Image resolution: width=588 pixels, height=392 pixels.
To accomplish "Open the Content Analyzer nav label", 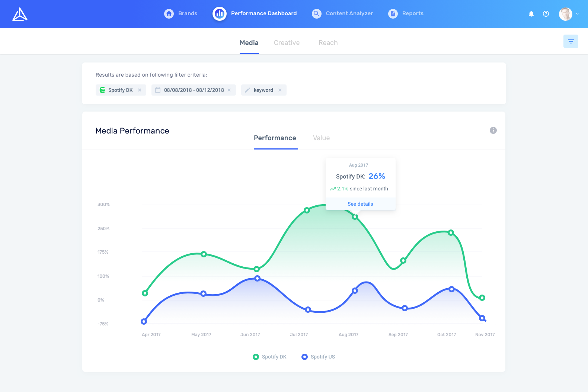I will tap(349, 13).
